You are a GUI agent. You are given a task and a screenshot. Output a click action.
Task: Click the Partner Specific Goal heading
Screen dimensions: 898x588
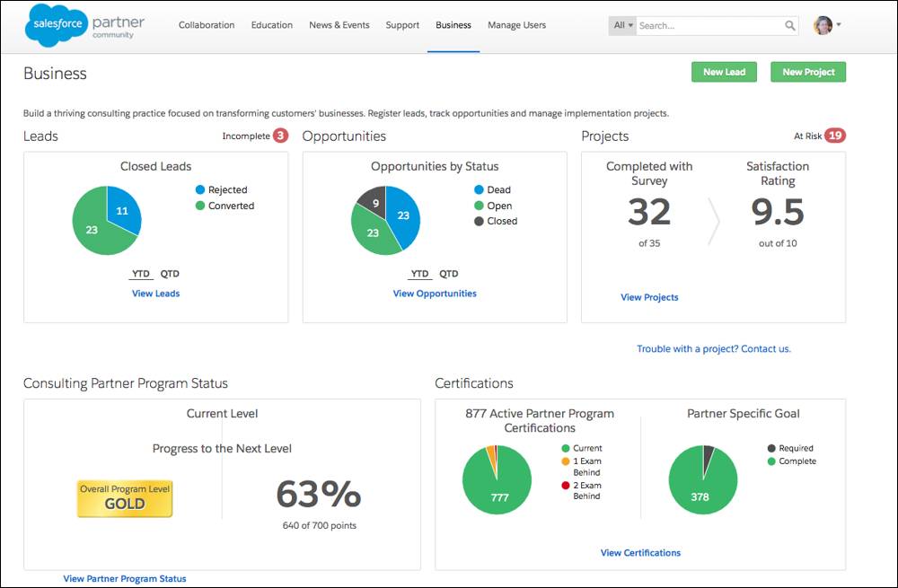(x=744, y=413)
